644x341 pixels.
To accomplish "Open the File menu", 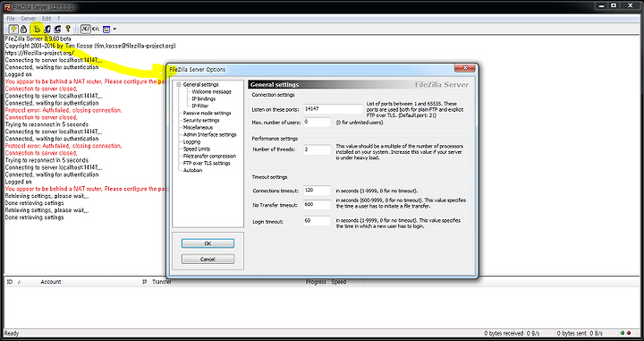I will (x=11, y=19).
